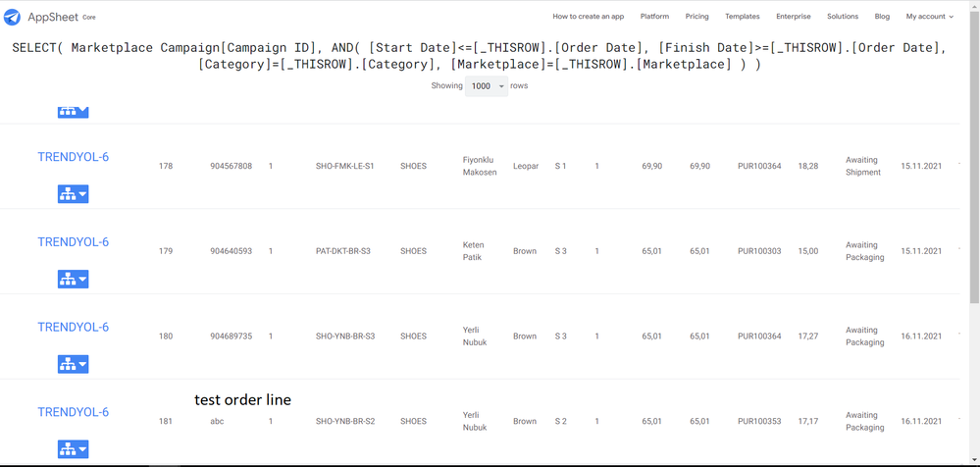Expand the My account menu
The height and width of the screenshot is (467, 980).
coord(929,17)
